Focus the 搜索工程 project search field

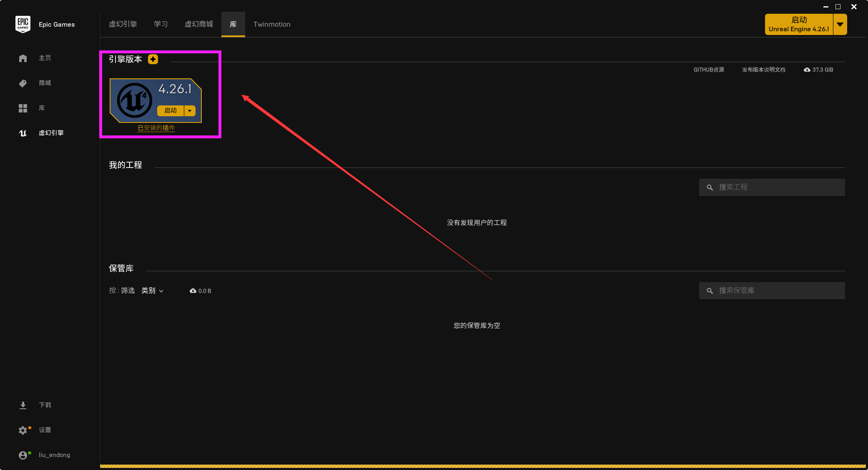click(772, 187)
